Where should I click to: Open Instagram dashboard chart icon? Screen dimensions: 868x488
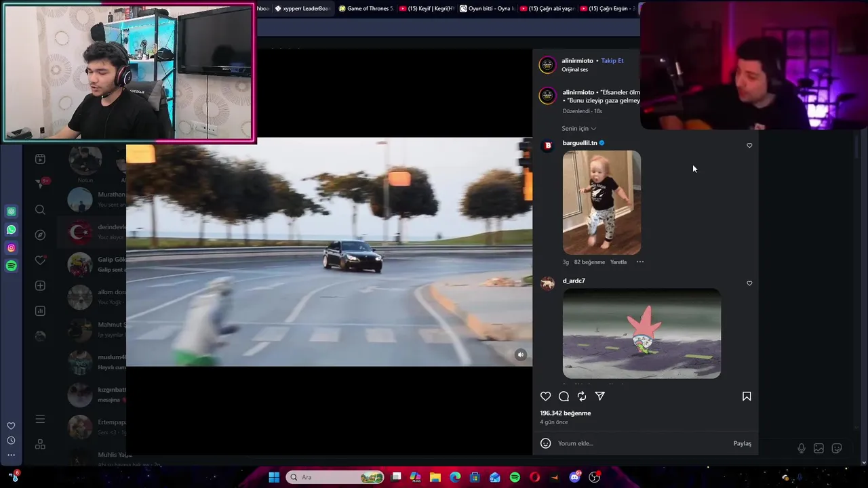coord(40,311)
